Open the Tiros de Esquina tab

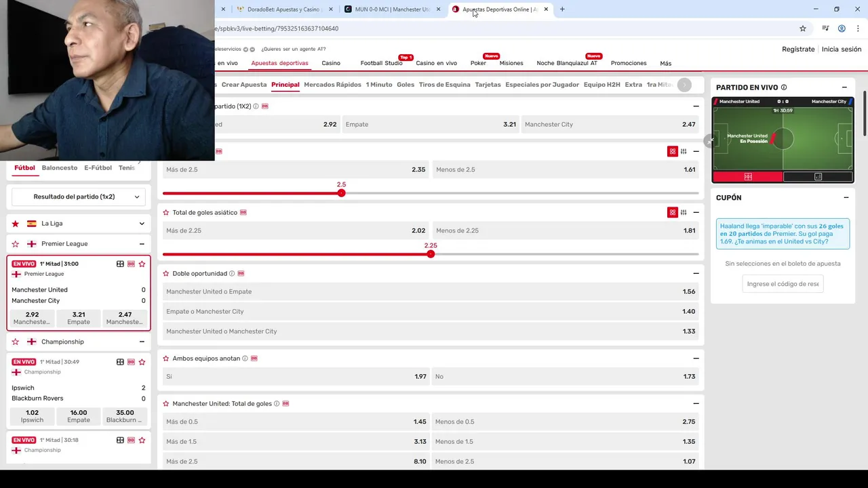click(x=444, y=85)
